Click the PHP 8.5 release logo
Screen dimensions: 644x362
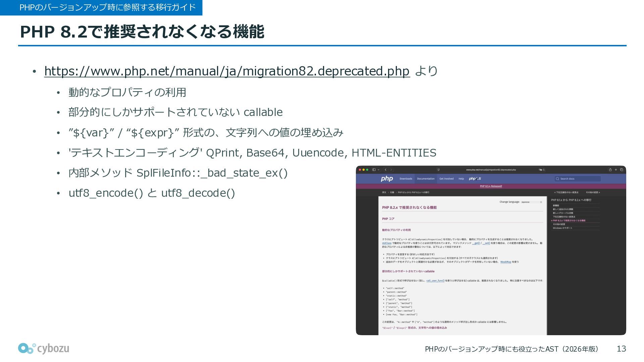(x=475, y=179)
